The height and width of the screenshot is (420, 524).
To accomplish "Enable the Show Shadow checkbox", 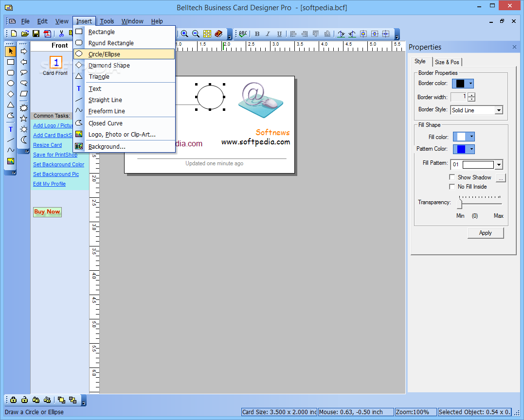I will [452, 177].
